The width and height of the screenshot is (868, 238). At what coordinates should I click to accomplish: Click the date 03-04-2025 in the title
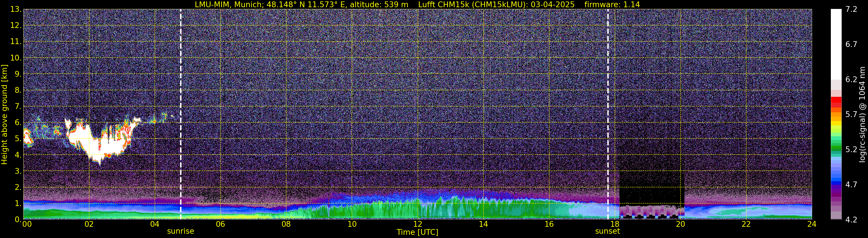pyautogui.click(x=552, y=4)
